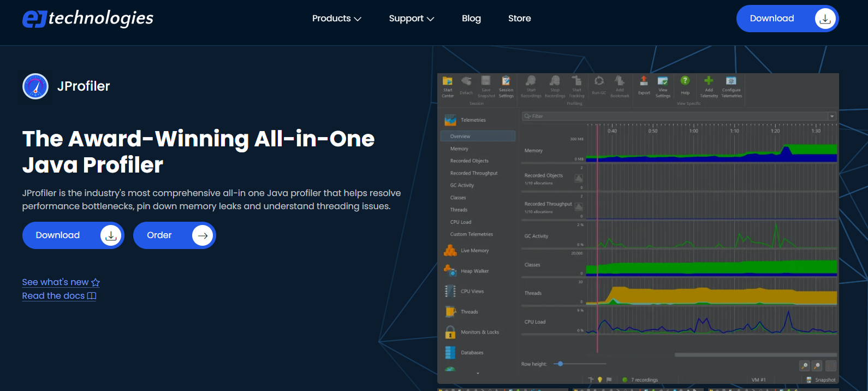Viewport: 868px width, 391px height.
Task: Open the Live Memory section
Action: click(467, 251)
